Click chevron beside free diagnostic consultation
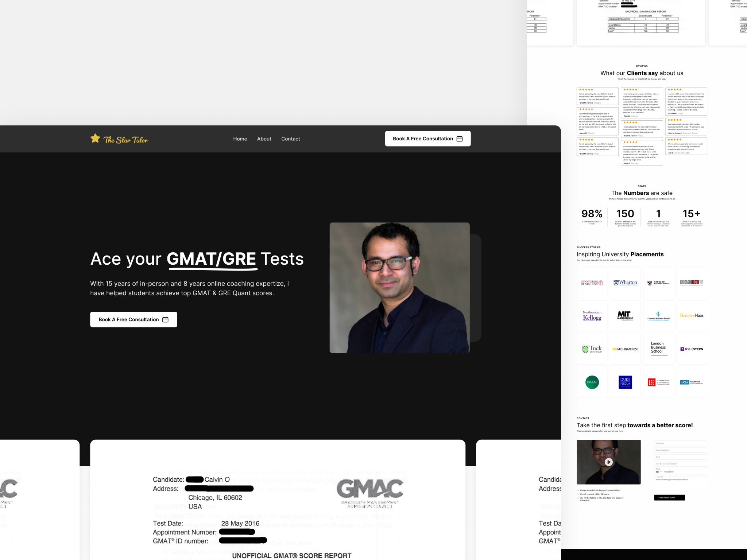 (578, 490)
